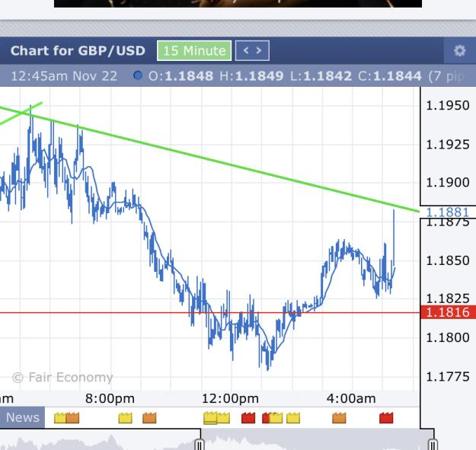
Task: Open the orange news icon beneath 4:00am
Action: click(339, 418)
